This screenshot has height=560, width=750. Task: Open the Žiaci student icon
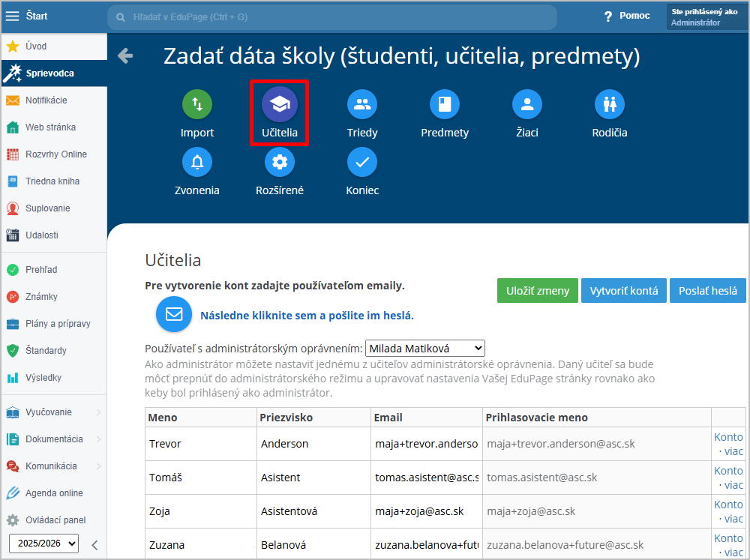(x=527, y=105)
